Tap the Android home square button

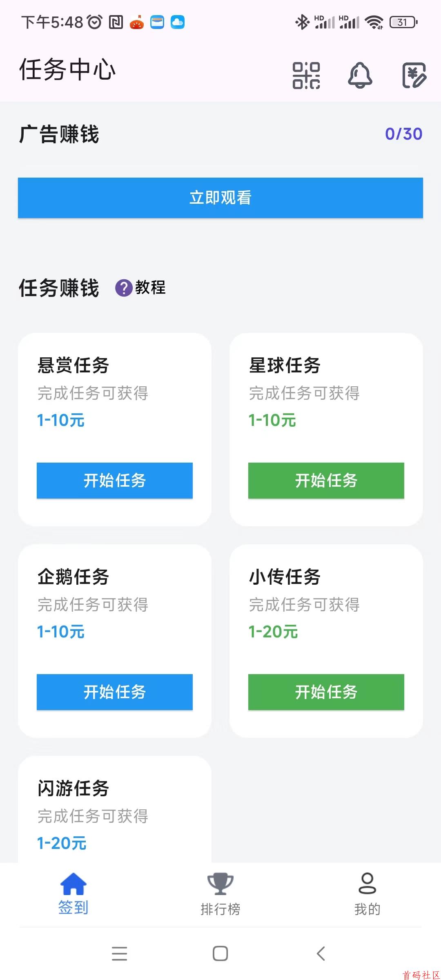click(x=220, y=954)
